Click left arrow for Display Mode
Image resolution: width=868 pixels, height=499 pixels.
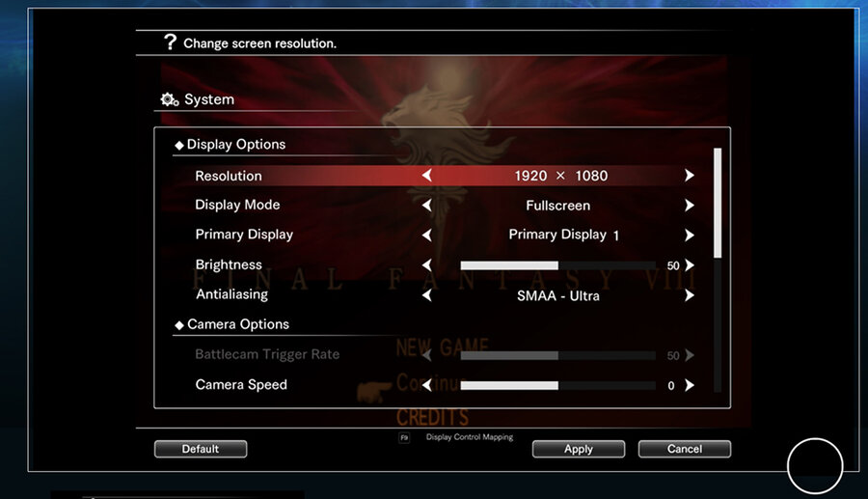[x=427, y=206]
